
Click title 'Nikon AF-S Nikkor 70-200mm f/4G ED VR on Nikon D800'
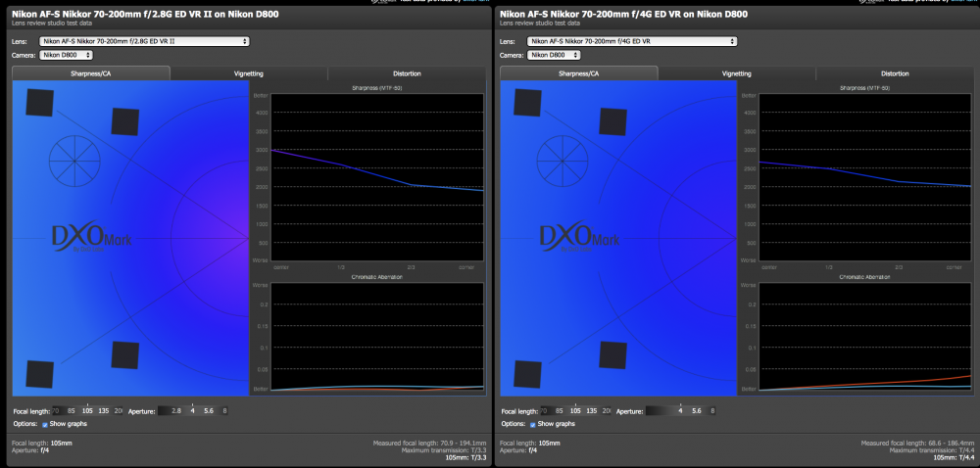(623, 15)
